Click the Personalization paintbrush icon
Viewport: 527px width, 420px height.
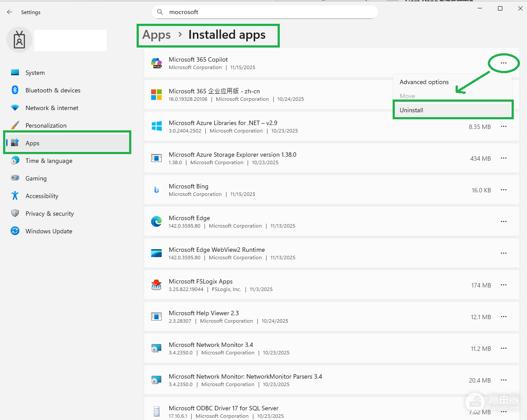[15, 125]
